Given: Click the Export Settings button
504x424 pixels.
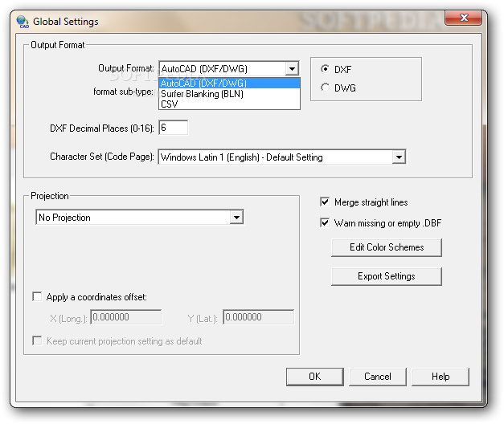Looking at the screenshot, I should [x=387, y=276].
